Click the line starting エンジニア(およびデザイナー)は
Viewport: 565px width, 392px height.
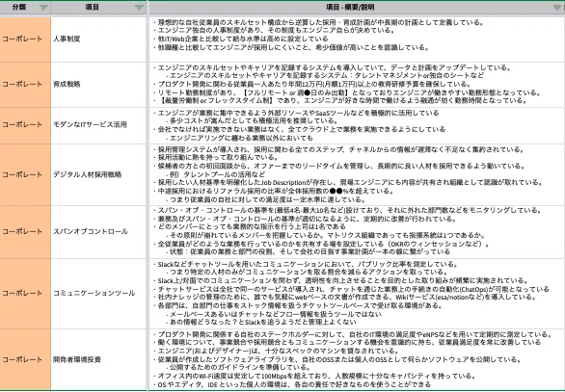pos(276,351)
